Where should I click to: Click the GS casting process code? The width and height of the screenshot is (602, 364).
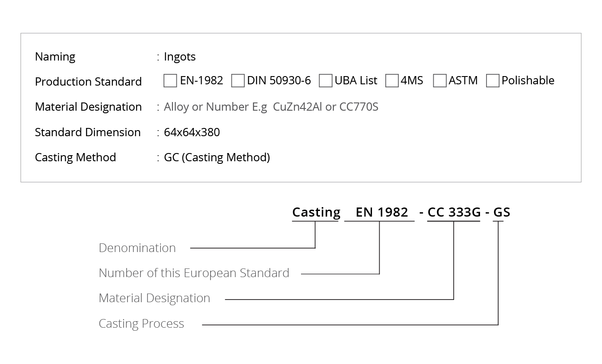pos(502,212)
